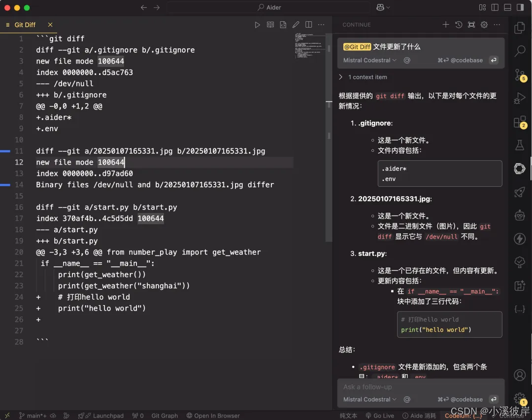Start a new Continue chat session
Screen dimensions: 532x420
[445, 25]
